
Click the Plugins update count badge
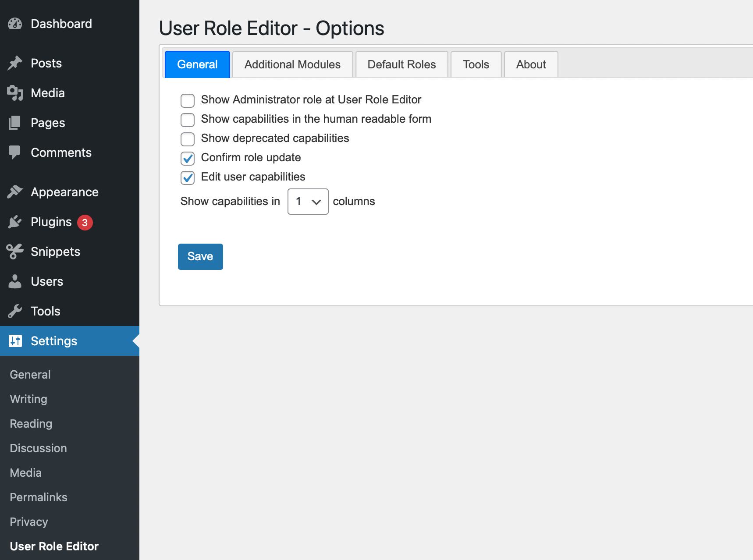85,222
